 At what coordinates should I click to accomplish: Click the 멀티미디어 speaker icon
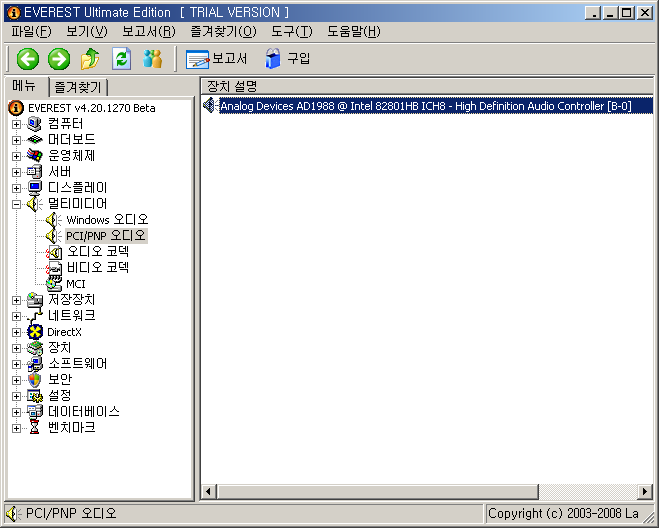(x=34, y=204)
